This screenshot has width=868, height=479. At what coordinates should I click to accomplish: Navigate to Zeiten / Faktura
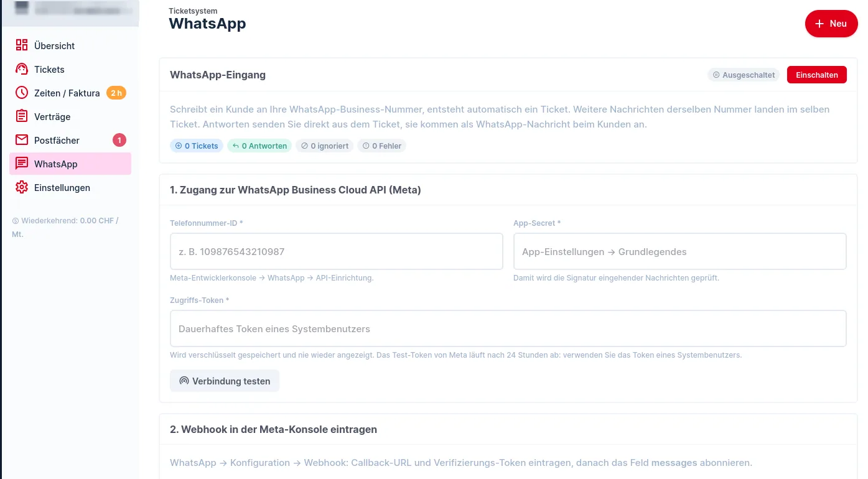pos(70,93)
